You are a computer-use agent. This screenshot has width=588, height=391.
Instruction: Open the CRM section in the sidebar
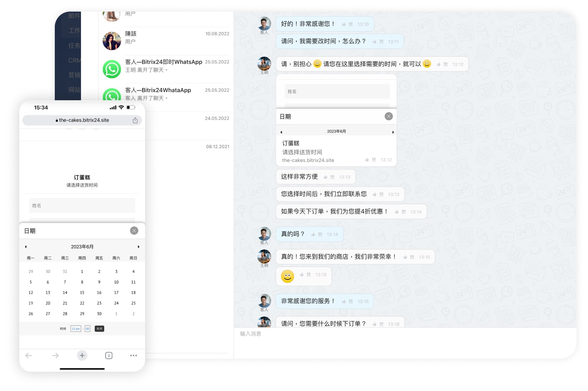click(74, 61)
